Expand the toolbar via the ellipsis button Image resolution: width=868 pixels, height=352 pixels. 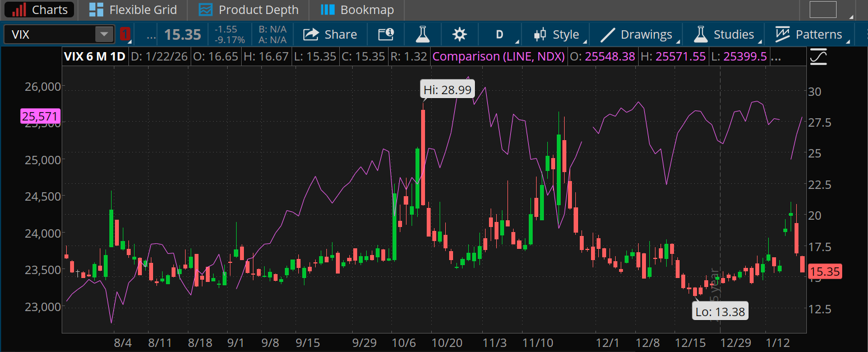150,35
